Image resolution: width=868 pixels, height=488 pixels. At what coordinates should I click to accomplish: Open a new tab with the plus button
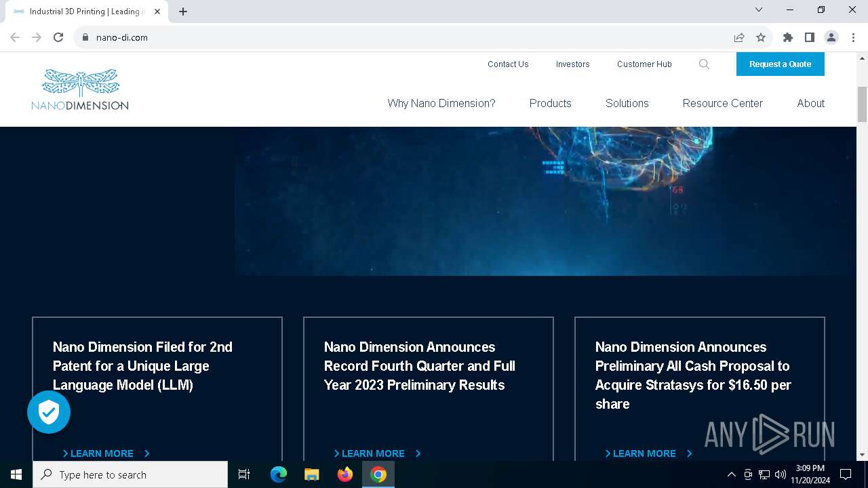[183, 12]
